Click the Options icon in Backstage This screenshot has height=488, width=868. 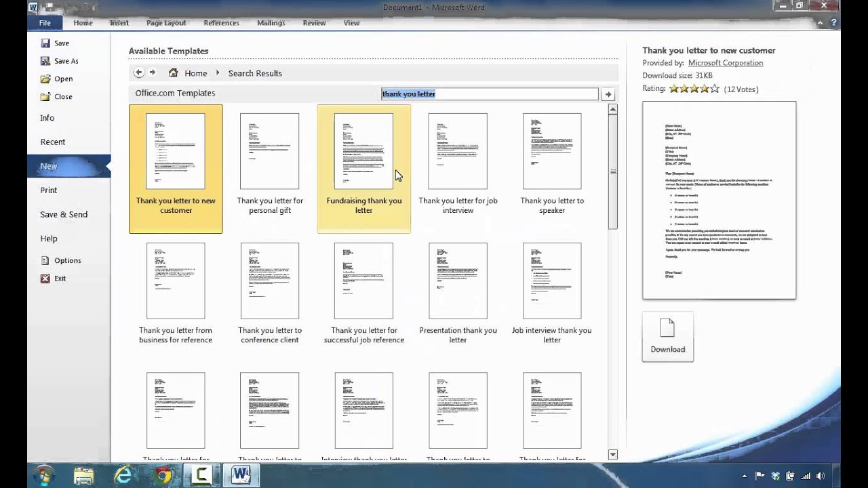click(x=45, y=260)
